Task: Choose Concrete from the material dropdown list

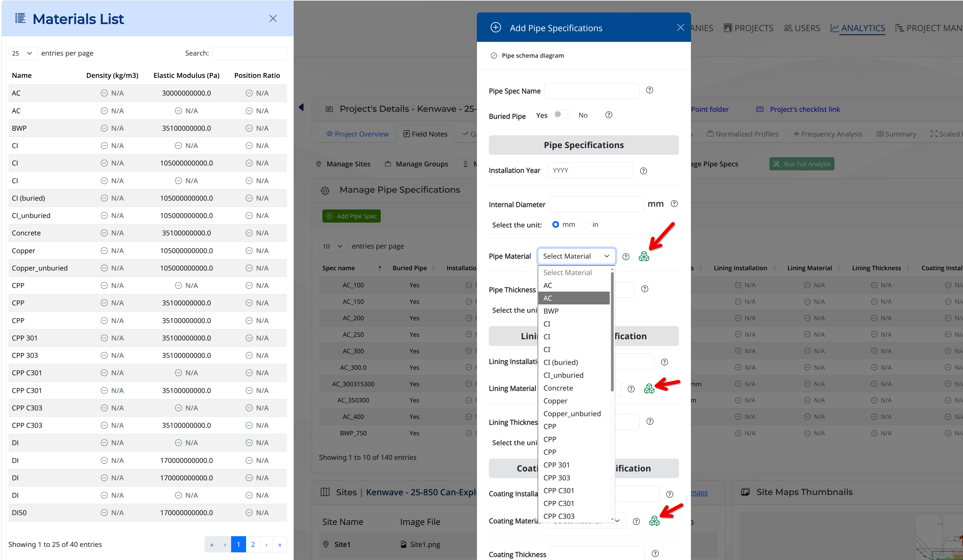Action: click(x=574, y=388)
